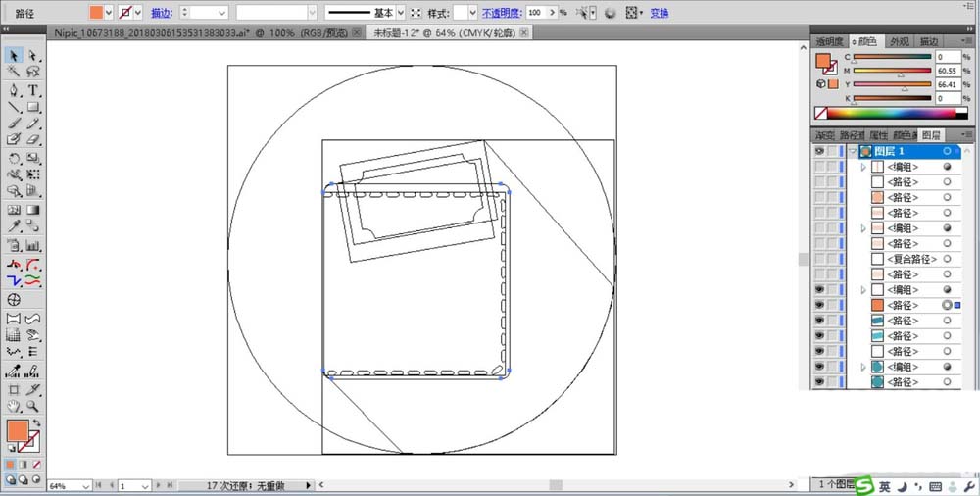Switch to 属性 panel tab

click(878, 135)
